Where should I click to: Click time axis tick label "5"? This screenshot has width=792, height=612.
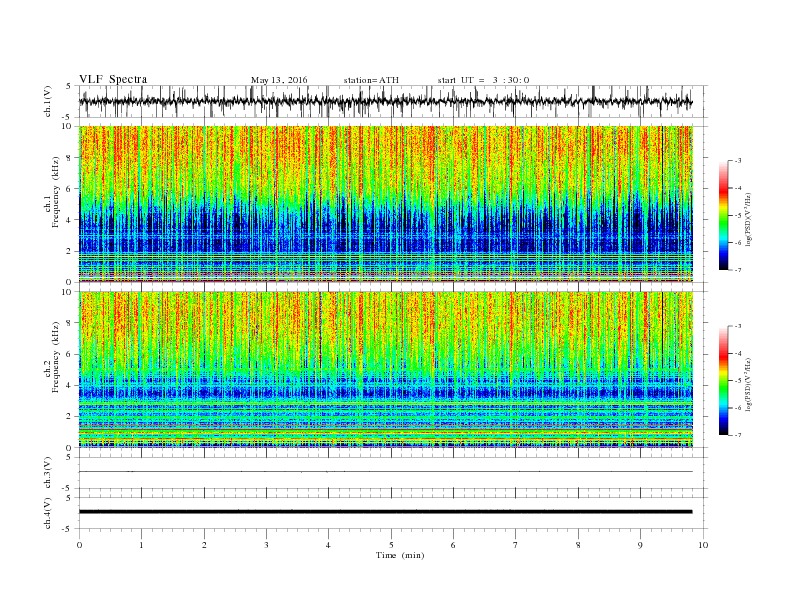pyautogui.click(x=391, y=545)
